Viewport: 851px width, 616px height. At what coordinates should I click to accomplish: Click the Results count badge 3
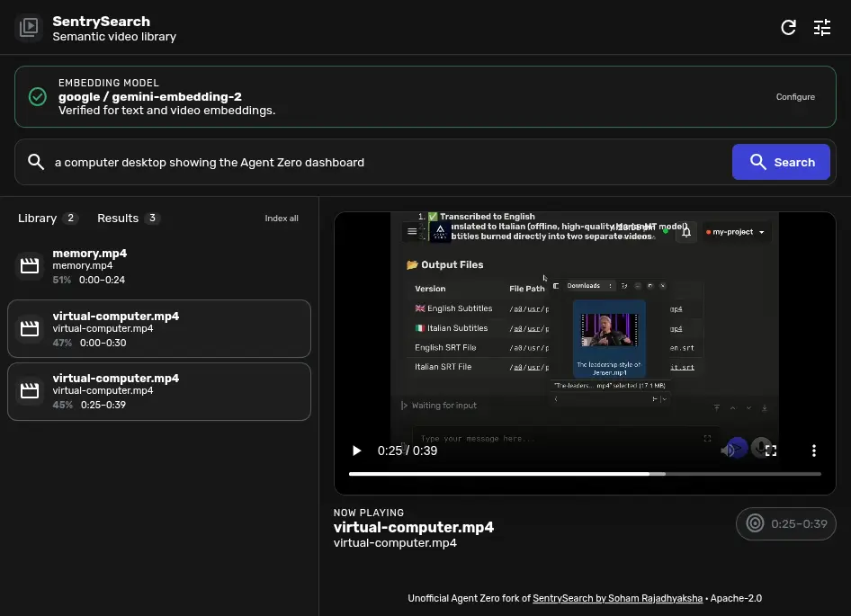coord(153,219)
